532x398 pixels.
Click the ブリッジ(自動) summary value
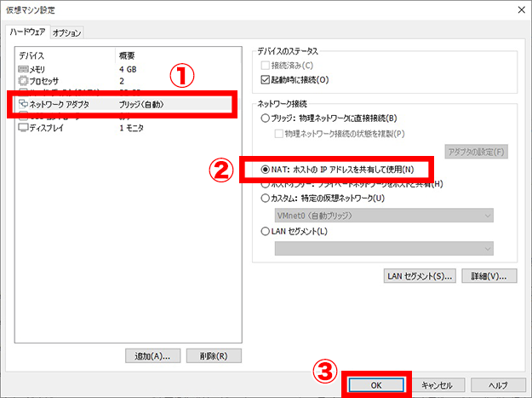point(141,104)
